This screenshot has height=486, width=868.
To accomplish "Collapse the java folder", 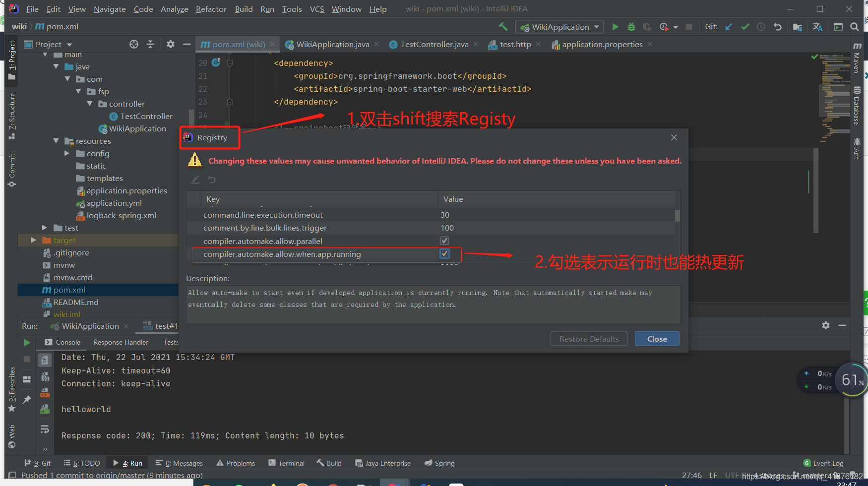I will point(56,66).
